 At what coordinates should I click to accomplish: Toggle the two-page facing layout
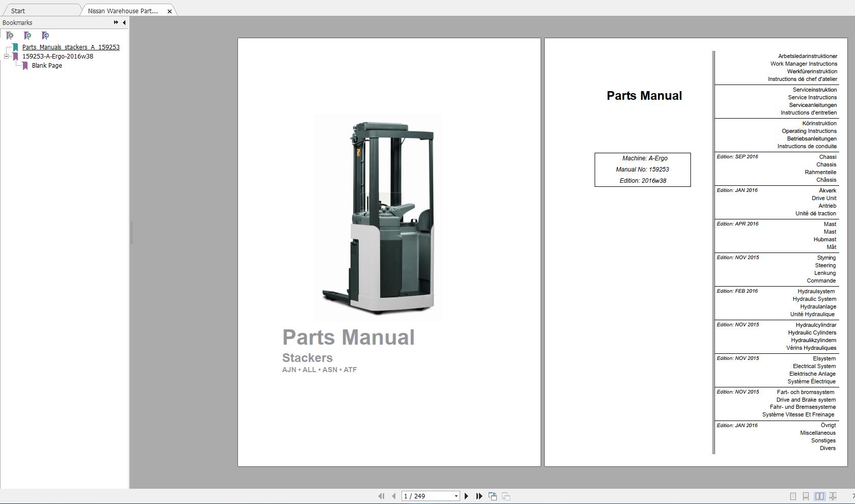(819, 496)
